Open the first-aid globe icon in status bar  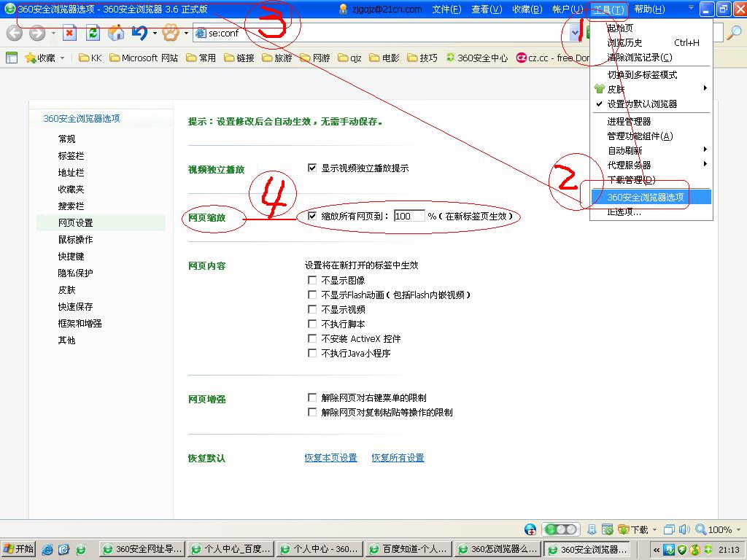[x=530, y=529]
